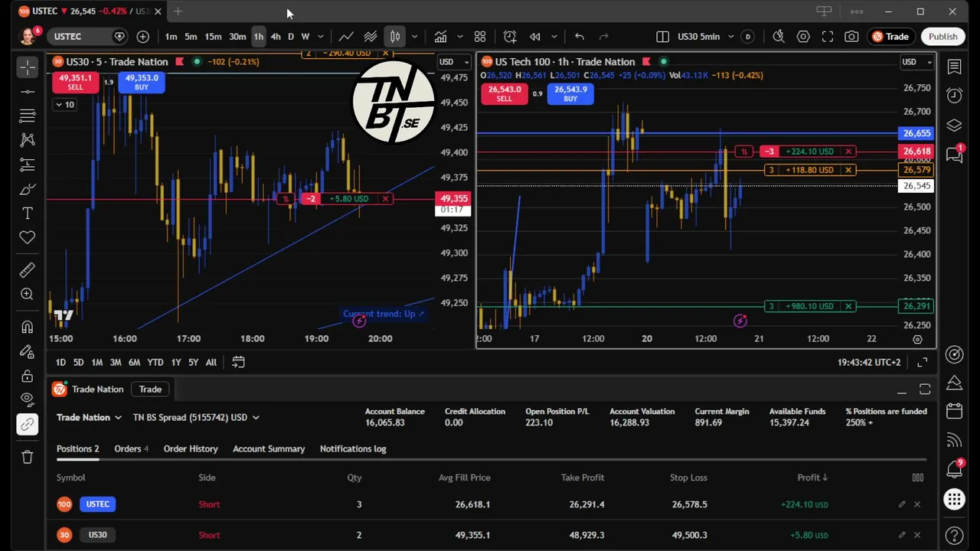
Task: Open the object tree layers icon
Action: [x=954, y=126]
